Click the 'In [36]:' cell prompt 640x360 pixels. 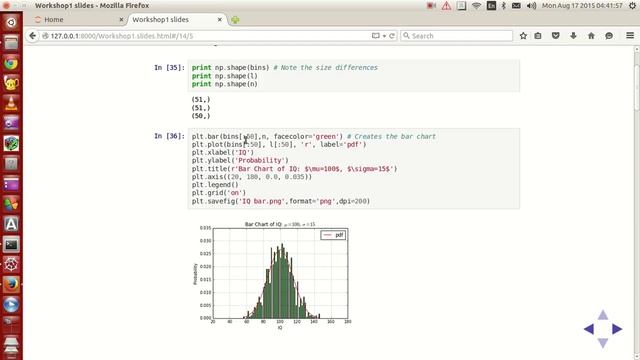tap(169, 136)
